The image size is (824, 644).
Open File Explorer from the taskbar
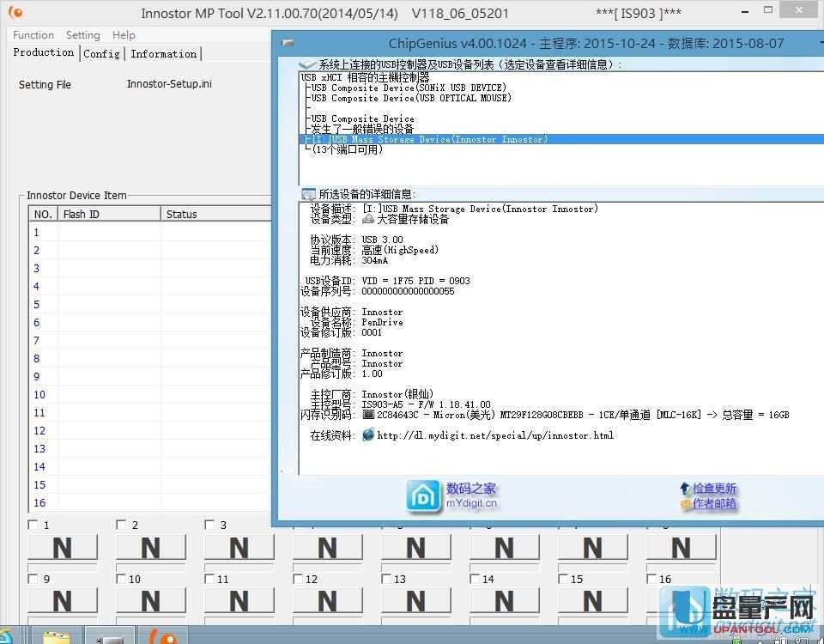(x=57, y=635)
